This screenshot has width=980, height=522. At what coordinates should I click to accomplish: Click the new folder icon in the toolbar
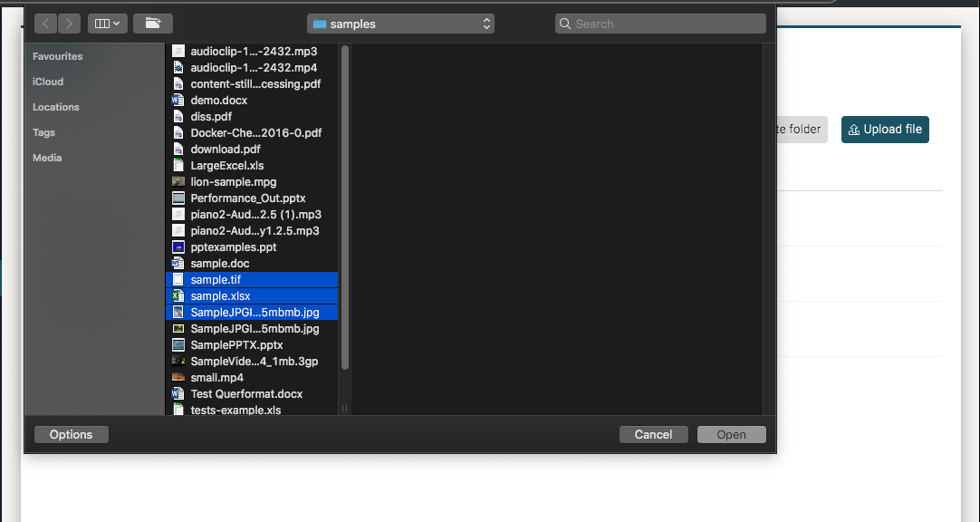152,23
